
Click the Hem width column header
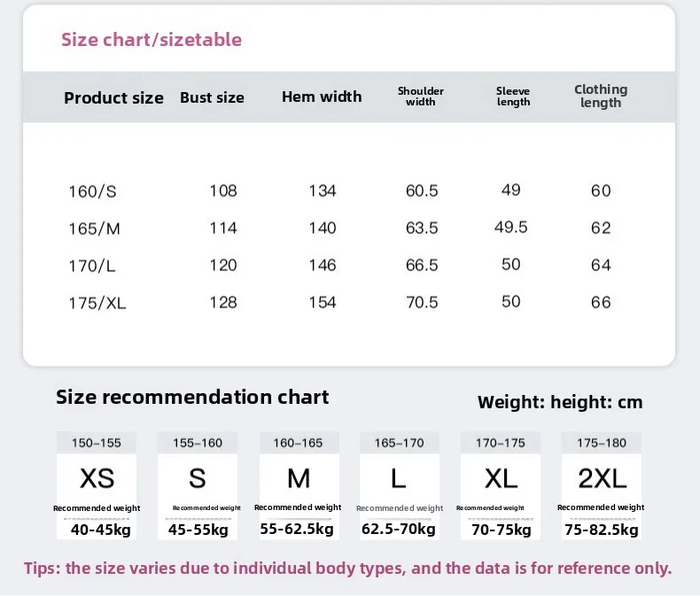point(322,97)
